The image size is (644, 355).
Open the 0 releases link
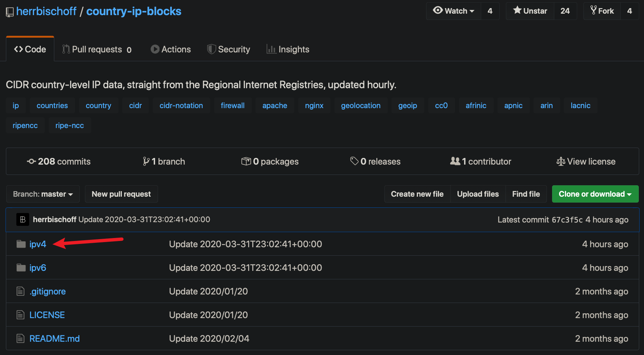tap(375, 161)
